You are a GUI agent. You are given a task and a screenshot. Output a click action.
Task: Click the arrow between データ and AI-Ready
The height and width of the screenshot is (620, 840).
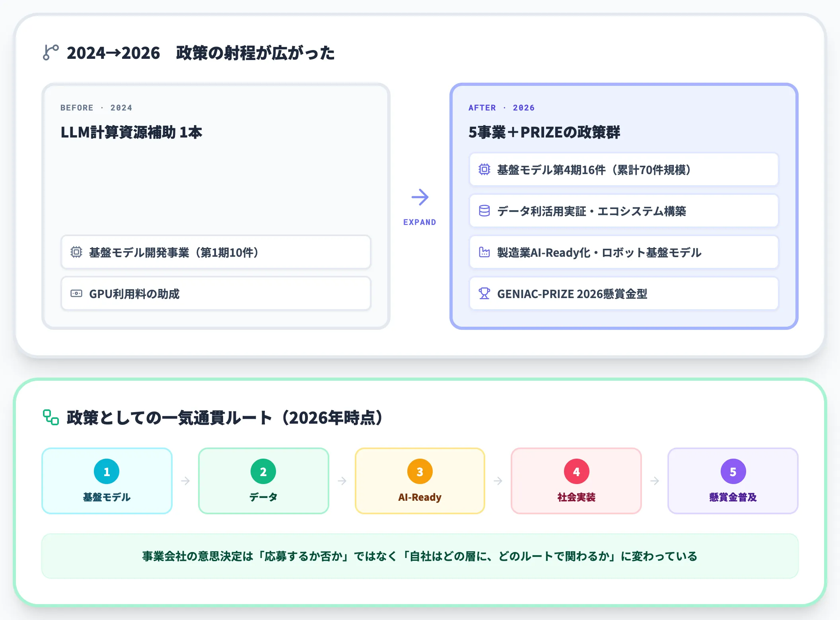pos(342,481)
